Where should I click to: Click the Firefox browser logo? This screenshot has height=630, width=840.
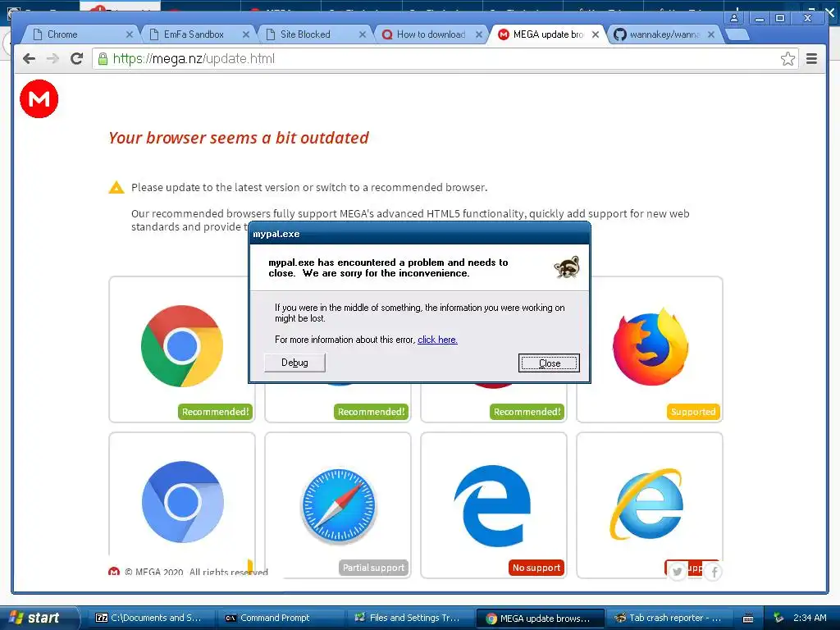tap(650, 347)
